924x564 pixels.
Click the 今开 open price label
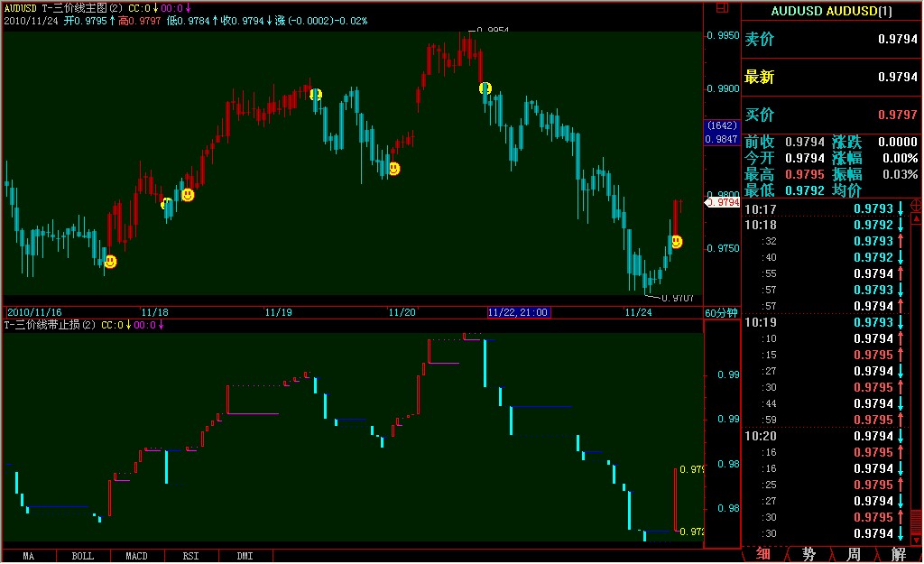coord(760,159)
